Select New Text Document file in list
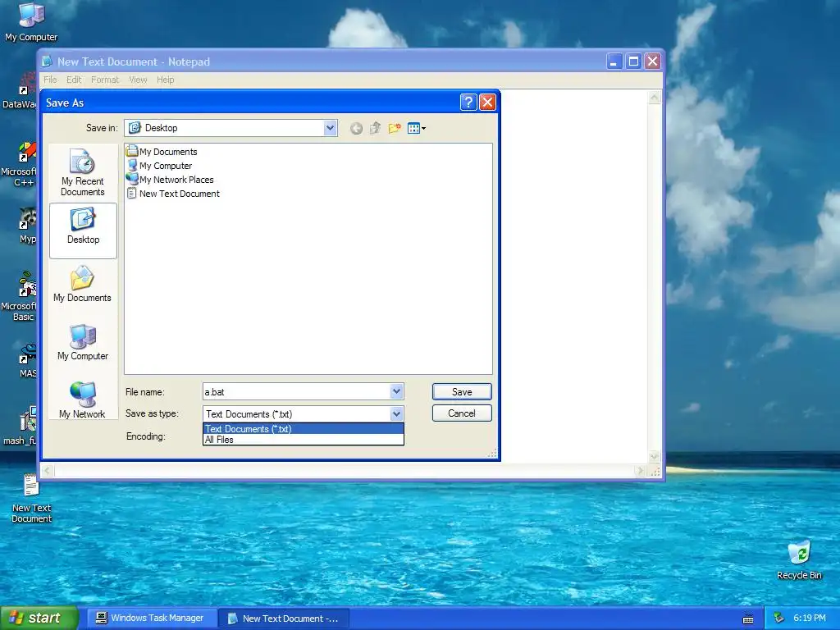Viewport: 840px width, 630px height. (x=173, y=194)
